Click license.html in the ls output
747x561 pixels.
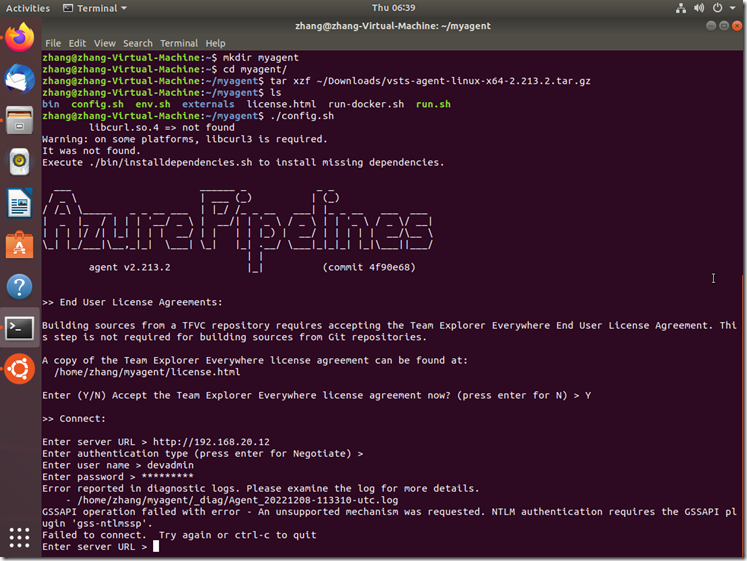click(x=281, y=104)
